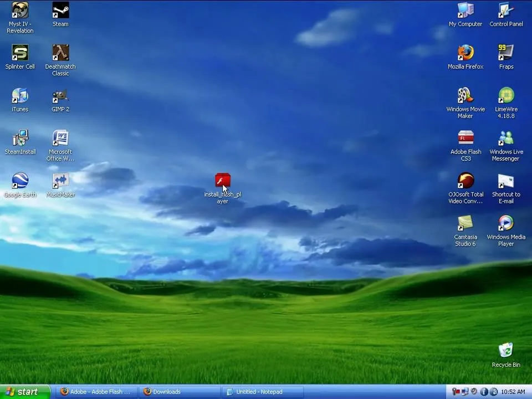Click the first blue info tray icon
Screen dimensions: 532x399
coord(484,392)
